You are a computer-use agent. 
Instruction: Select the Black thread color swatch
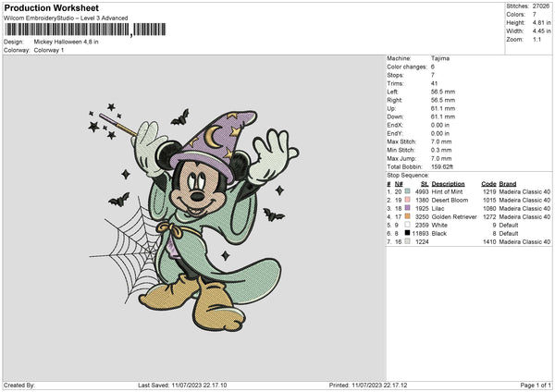[x=406, y=233]
